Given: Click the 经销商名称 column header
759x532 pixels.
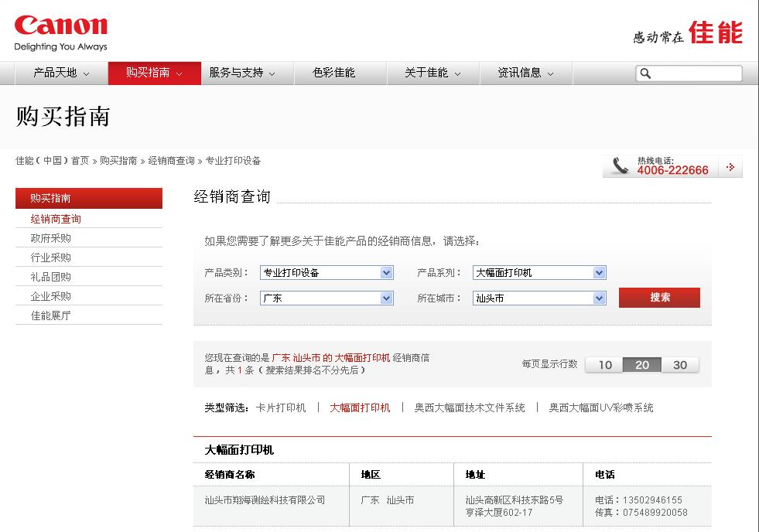Looking at the screenshot, I should [230, 475].
